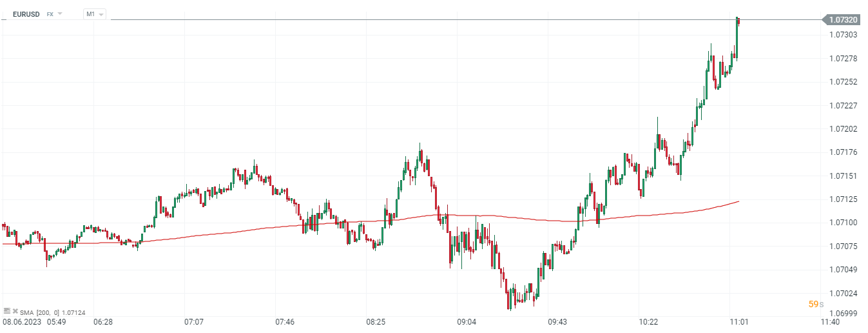Open the M1 timeframe dropdown
868x333 pixels.
point(95,14)
